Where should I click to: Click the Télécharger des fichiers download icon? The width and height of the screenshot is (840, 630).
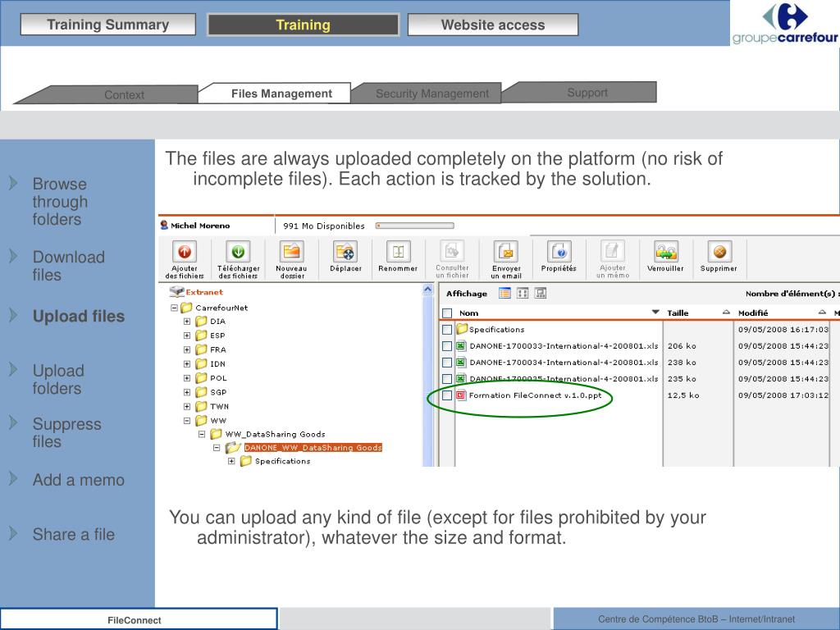[x=238, y=251]
